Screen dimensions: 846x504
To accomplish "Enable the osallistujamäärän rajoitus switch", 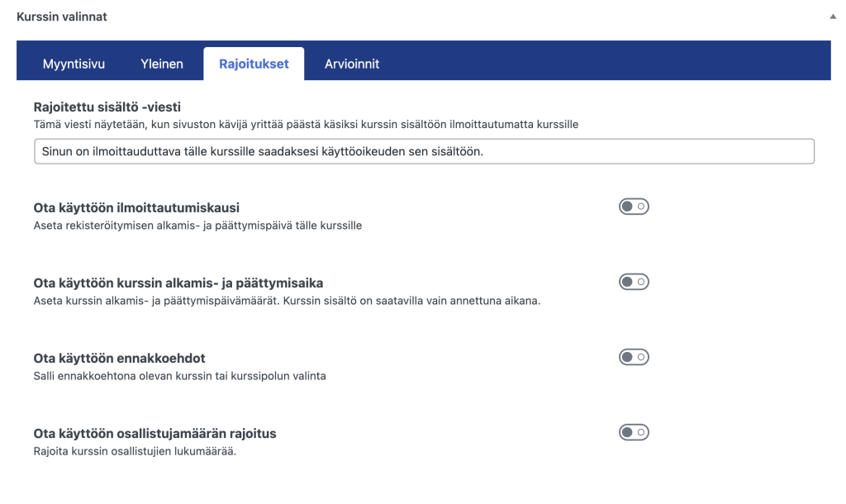I will click(634, 432).
